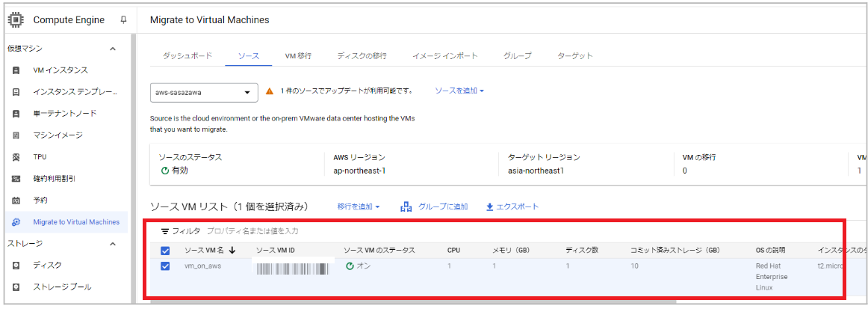Click the コミット済みストレージ (GB) column header
This screenshot has height=309, width=868.
point(675,251)
